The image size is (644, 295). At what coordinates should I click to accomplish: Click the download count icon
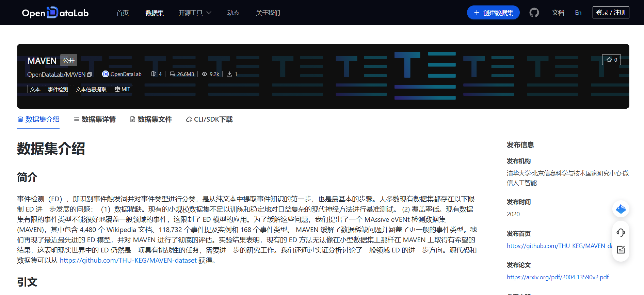click(x=229, y=74)
